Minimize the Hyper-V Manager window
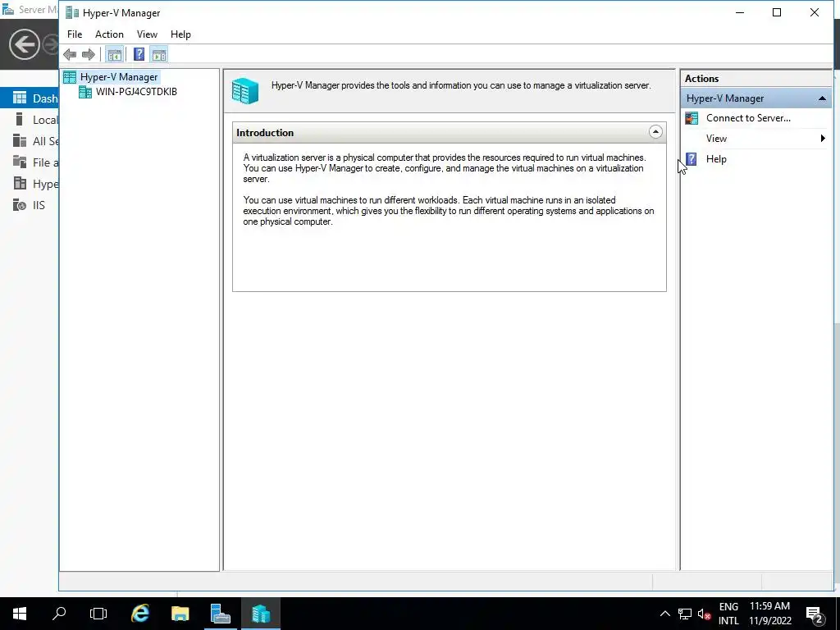 tap(740, 13)
